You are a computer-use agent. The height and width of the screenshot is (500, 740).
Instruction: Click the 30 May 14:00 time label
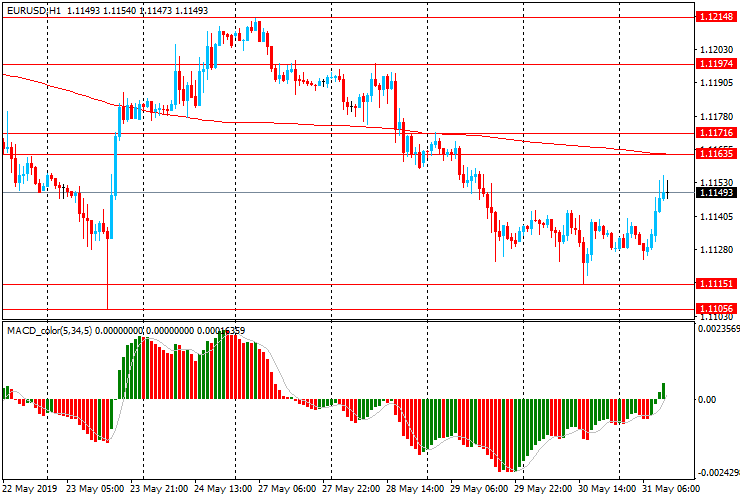click(x=607, y=489)
